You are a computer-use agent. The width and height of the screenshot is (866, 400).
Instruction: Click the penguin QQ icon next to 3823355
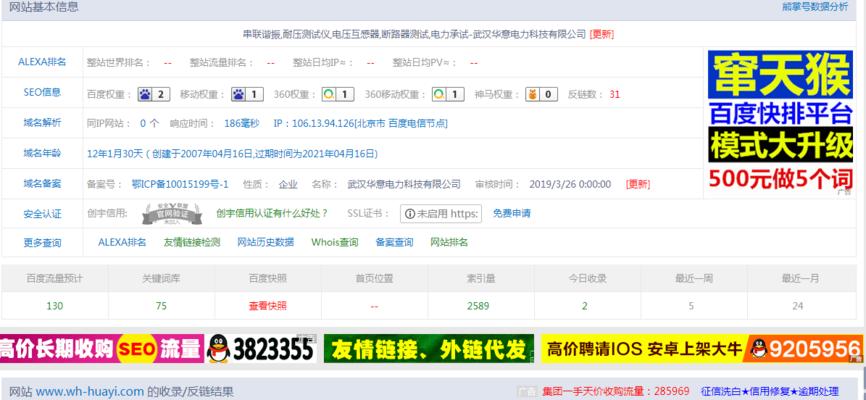(218, 349)
